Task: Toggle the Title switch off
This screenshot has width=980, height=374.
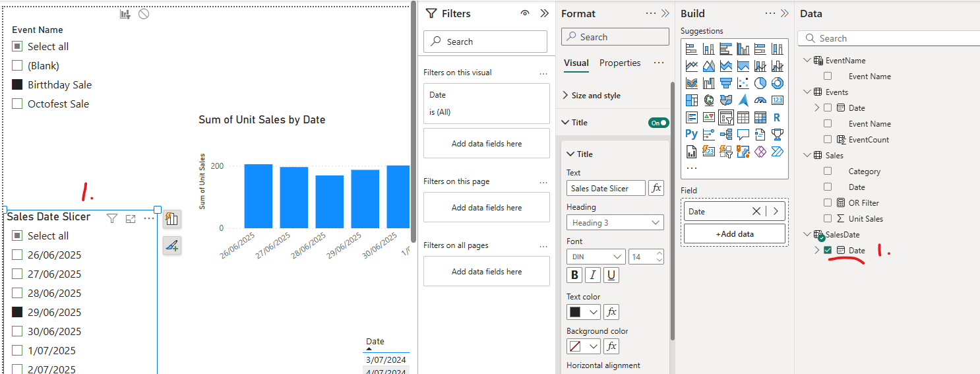Action: [x=659, y=123]
